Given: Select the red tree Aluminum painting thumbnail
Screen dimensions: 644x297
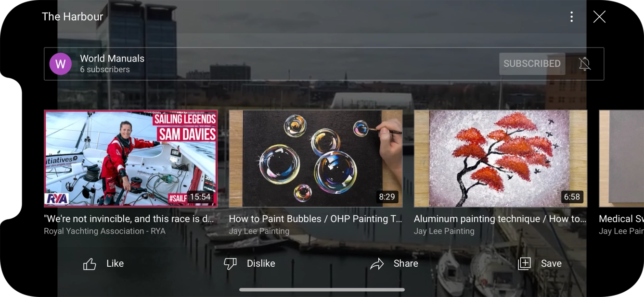Looking at the screenshot, I should pos(500,158).
